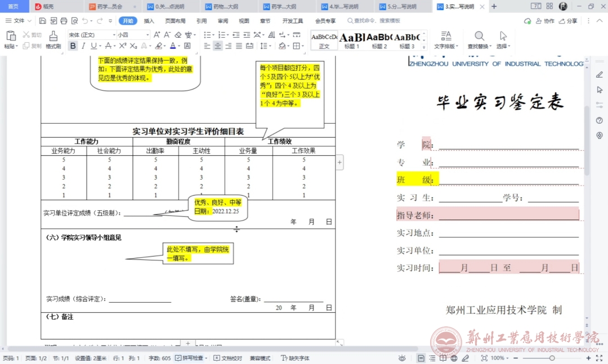Expand the styles gallery list
The height and width of the screenshot is (364, 608).
(423, 47)
